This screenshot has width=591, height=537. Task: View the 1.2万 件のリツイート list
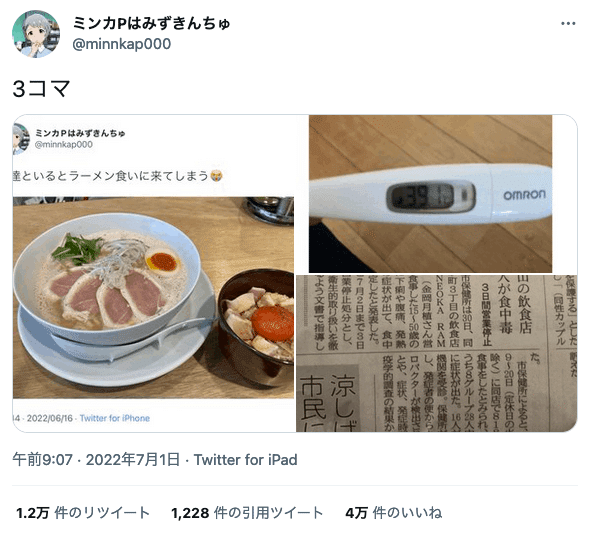[83, 513]
